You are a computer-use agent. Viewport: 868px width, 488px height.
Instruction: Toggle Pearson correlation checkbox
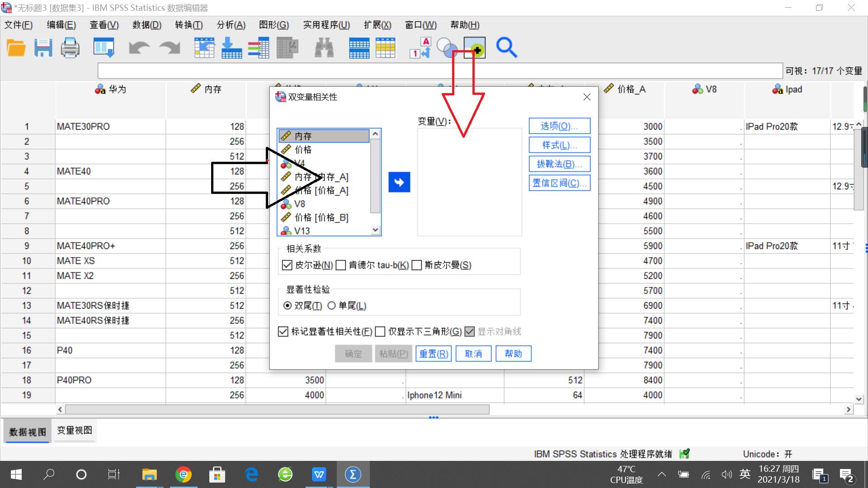(287, 265)
